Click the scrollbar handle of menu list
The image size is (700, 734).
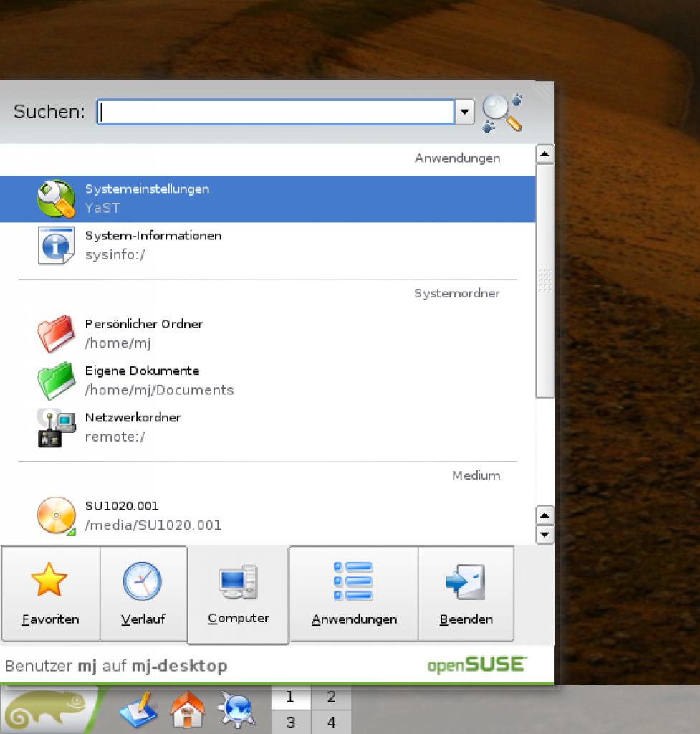click(x=545, y=280)
